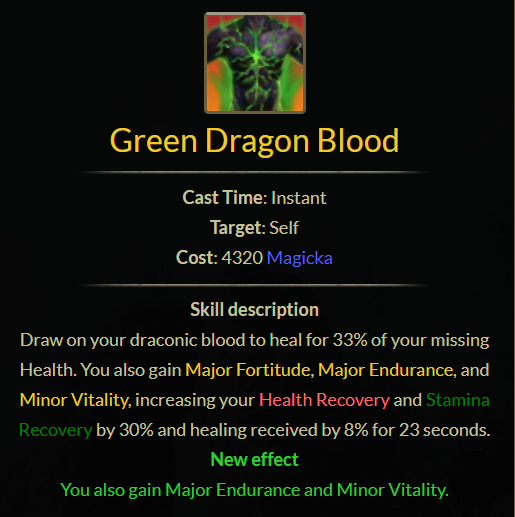Viewport: 515px width, 517px height.
Task: Click the green Stamina word
Action: click(458, 400)
